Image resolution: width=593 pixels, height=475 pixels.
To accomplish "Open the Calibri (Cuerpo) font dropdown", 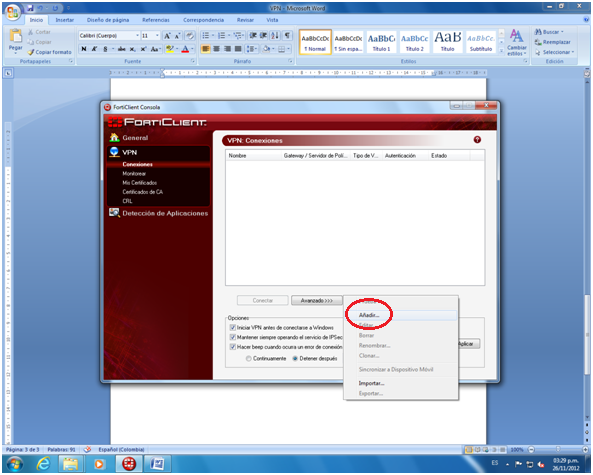I will click(138, 36).
